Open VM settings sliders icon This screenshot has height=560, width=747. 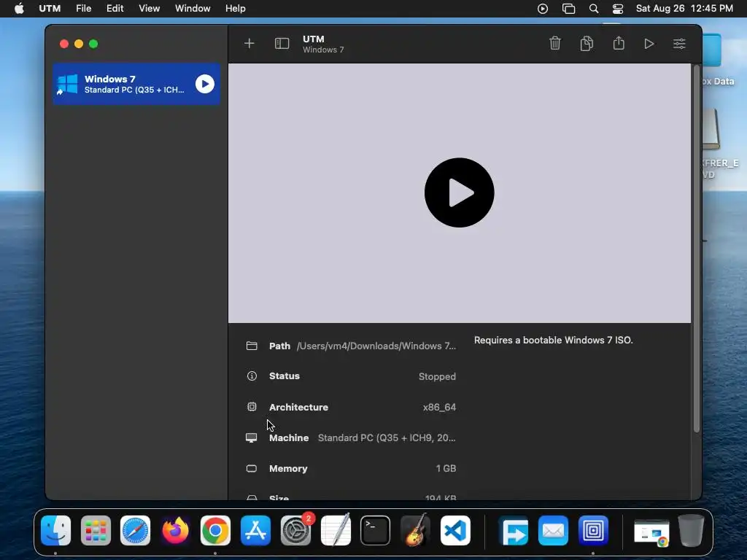tap(679, 44)
